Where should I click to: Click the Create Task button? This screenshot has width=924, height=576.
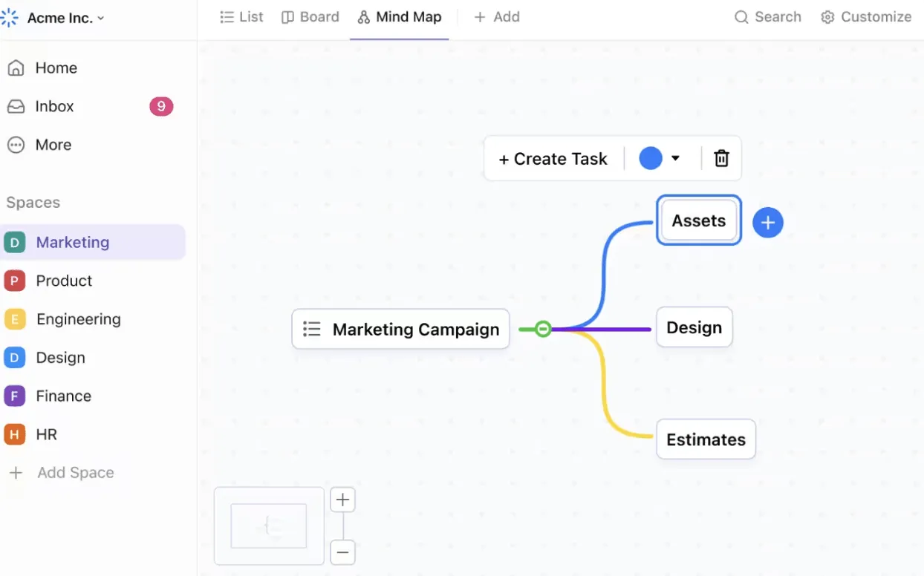553,159
